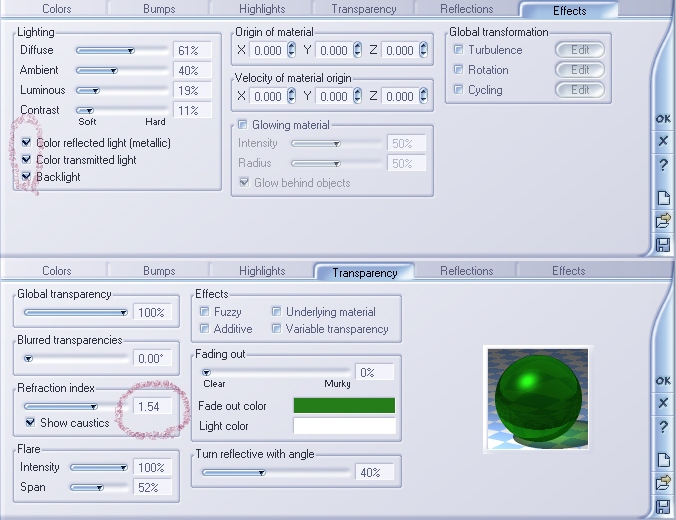
Task: Click the Ambient percentage field 40%
Action: [x=192, y=70]
